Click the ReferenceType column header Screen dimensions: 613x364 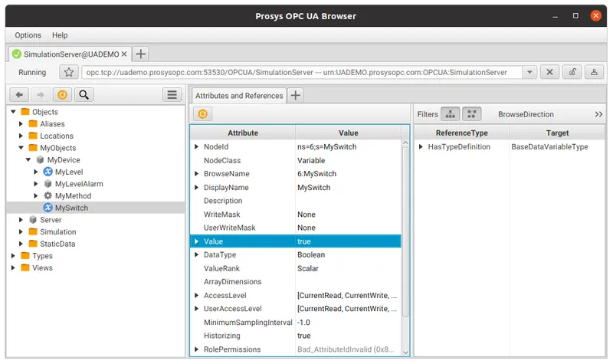click(462, 133)
